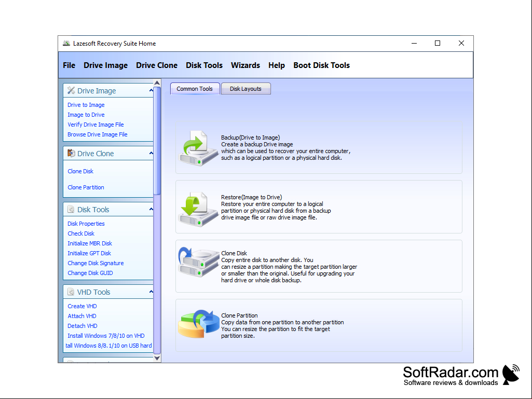Open Browse Drive Image File link

(98, 134)
